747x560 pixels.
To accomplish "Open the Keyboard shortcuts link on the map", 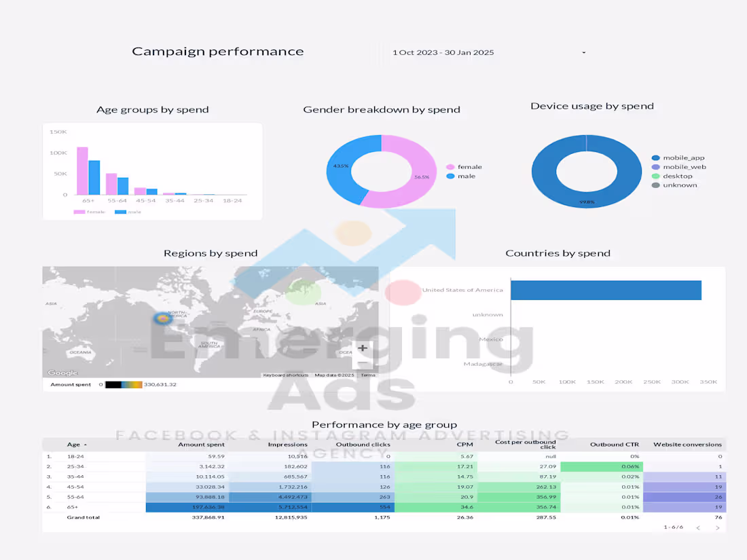I will 285,375.
